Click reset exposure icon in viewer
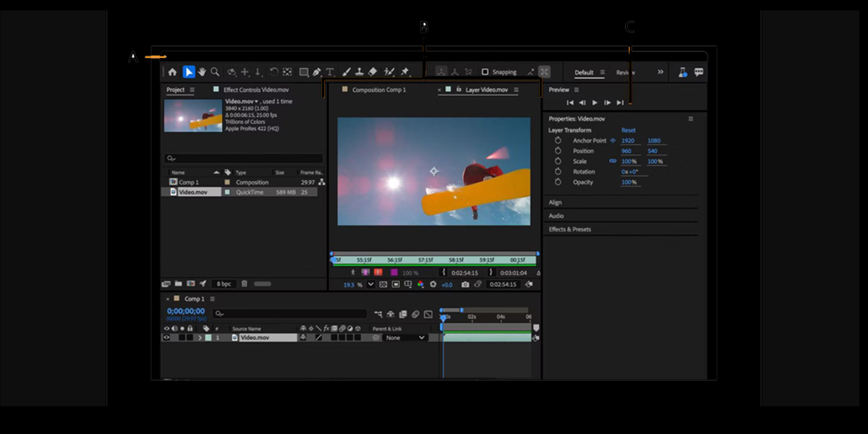 click(433, 284)
